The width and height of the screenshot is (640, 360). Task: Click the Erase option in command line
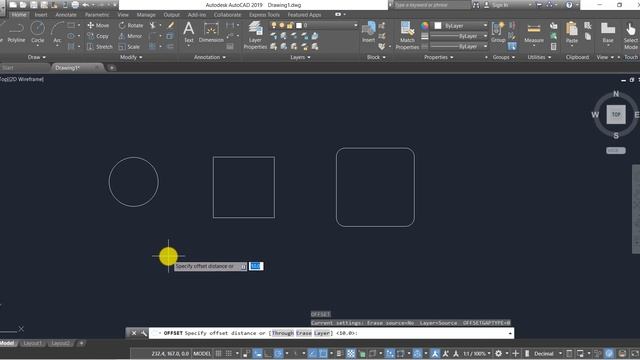tap(304, 333)
